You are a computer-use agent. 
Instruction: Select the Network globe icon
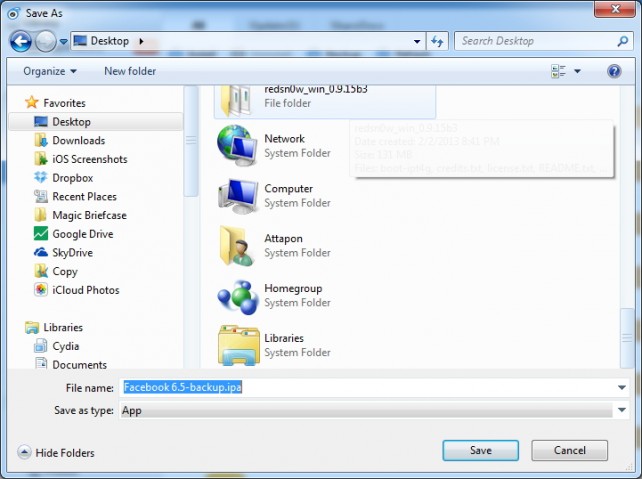pos(237,146)
